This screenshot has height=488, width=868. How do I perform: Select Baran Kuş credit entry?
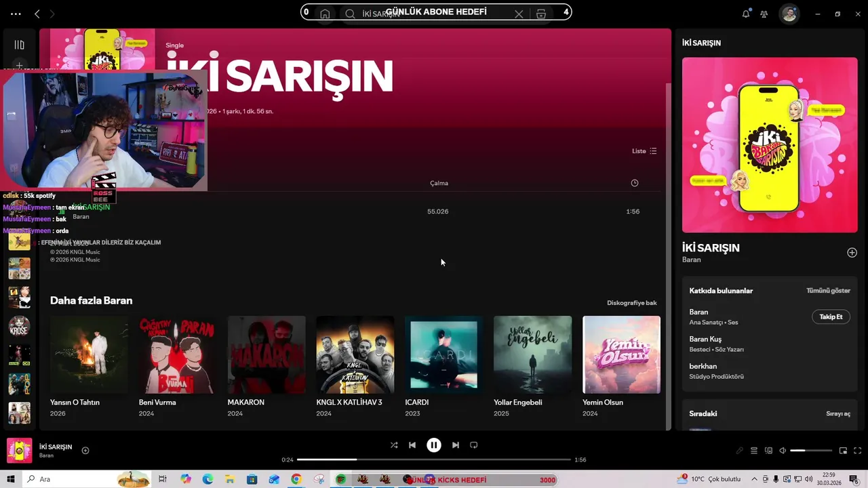click(705, 340)
